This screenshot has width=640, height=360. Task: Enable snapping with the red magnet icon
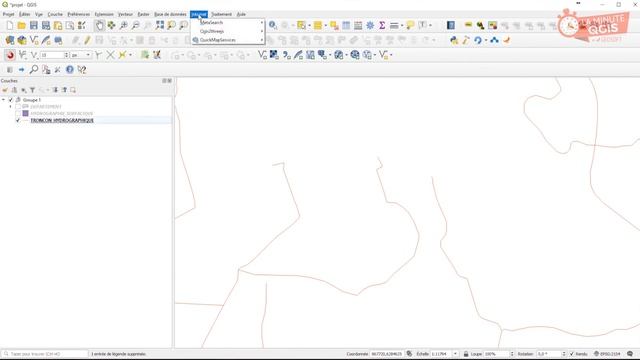tap(10, 55)
